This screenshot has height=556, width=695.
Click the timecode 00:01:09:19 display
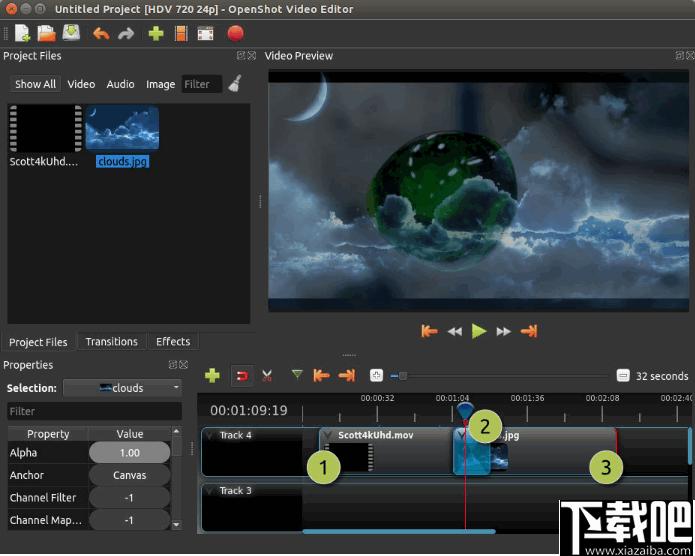(249, 411)
